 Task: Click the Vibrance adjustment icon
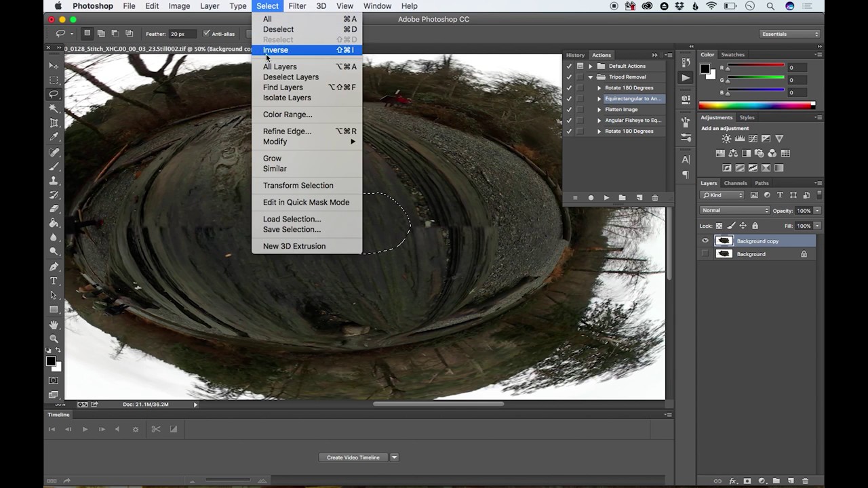[x=779, y=139]
